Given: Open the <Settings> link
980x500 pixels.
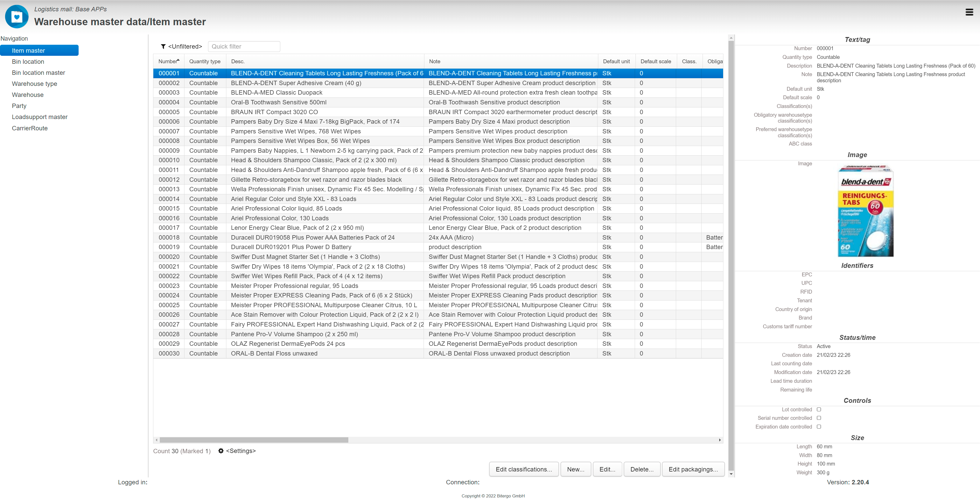Looking at the screenshot, I should tap(241, 451).
